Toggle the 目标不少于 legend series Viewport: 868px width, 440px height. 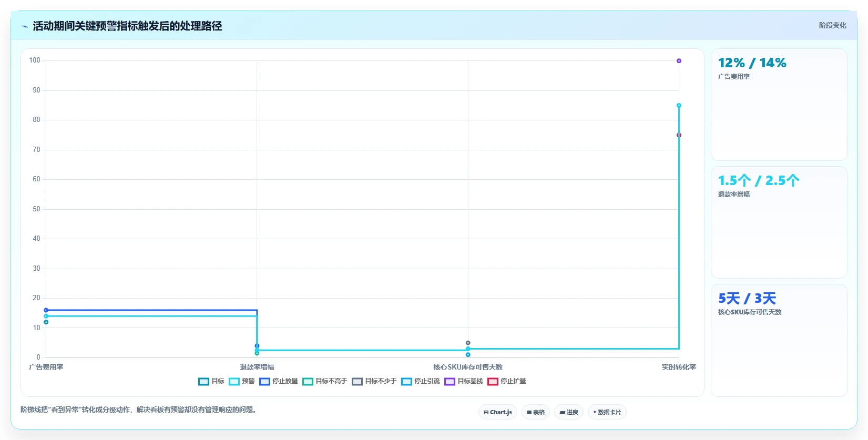[374, 381]
